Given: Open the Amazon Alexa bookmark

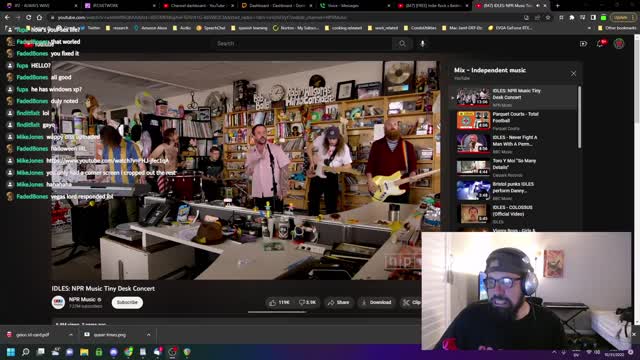Looking at the screenshot, I should pyautogui.click(x=150, y=28).
